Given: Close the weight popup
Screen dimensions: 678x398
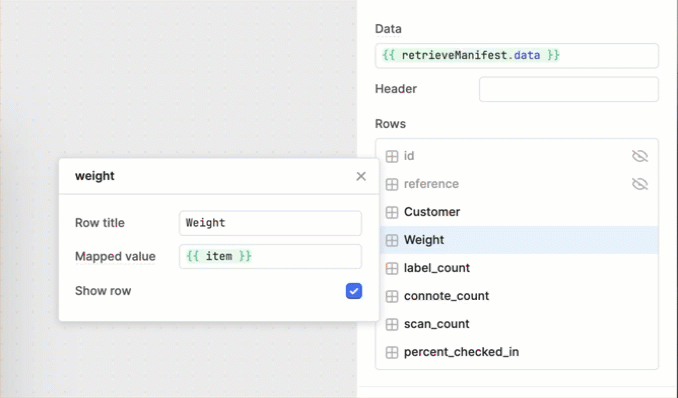Looking at the screenshot, I should (x=361, y=176).
